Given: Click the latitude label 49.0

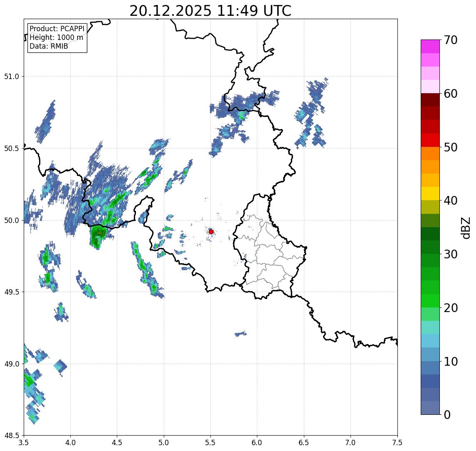Looking at the screenshot, I should pos(12,364).
